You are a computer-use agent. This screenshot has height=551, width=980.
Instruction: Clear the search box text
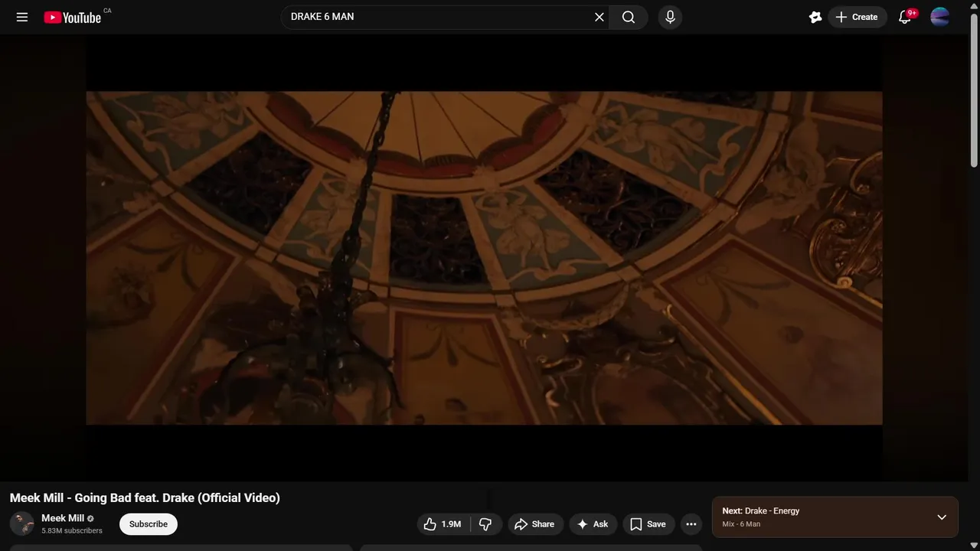point(599,17)
